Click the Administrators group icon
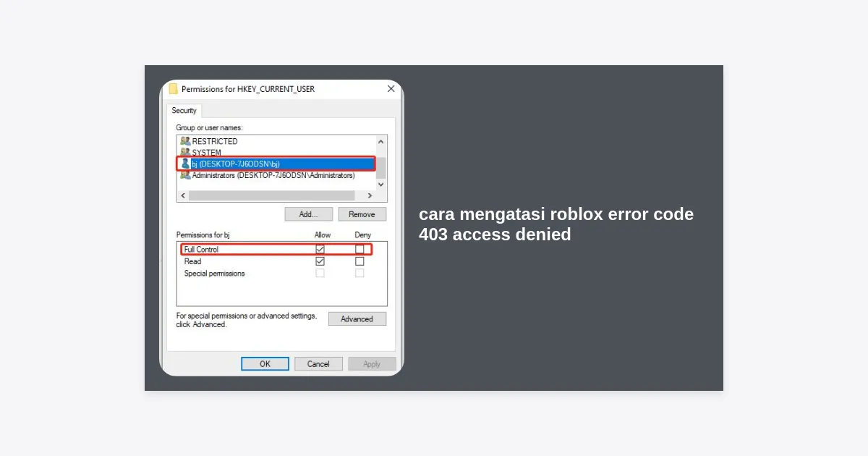The height and width of the screenshot is (456, 868). 185,175
